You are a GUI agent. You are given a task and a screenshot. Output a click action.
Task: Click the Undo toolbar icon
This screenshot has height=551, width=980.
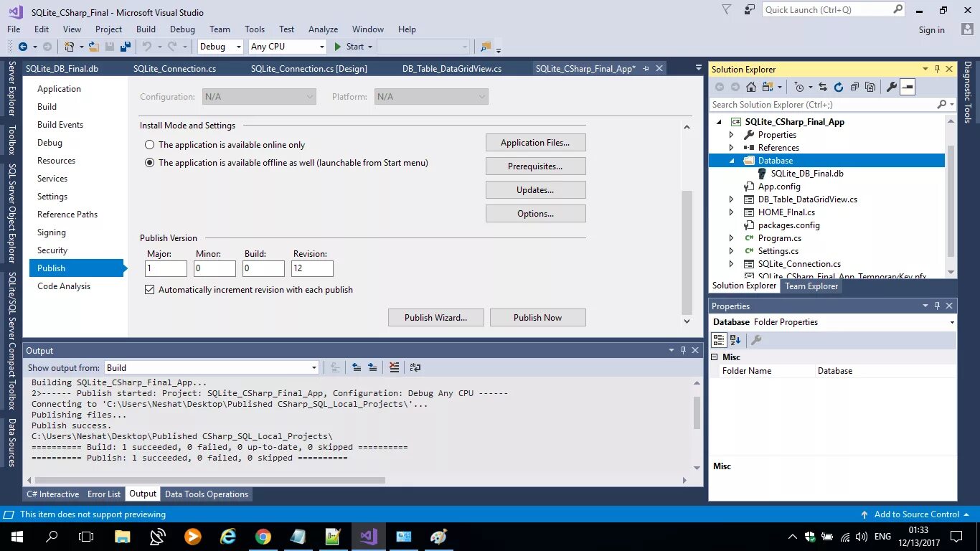coord(146,47)
